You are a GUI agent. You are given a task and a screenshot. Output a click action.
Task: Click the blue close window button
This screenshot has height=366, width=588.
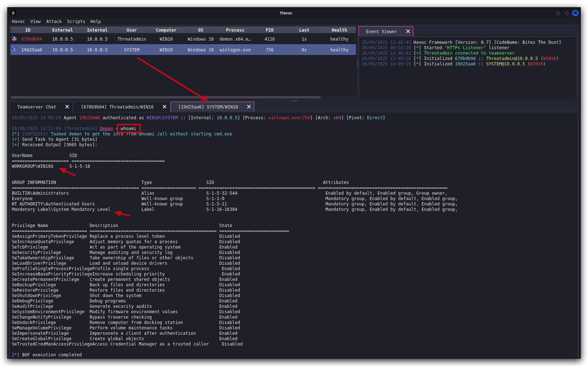click(x=575, y=13)
